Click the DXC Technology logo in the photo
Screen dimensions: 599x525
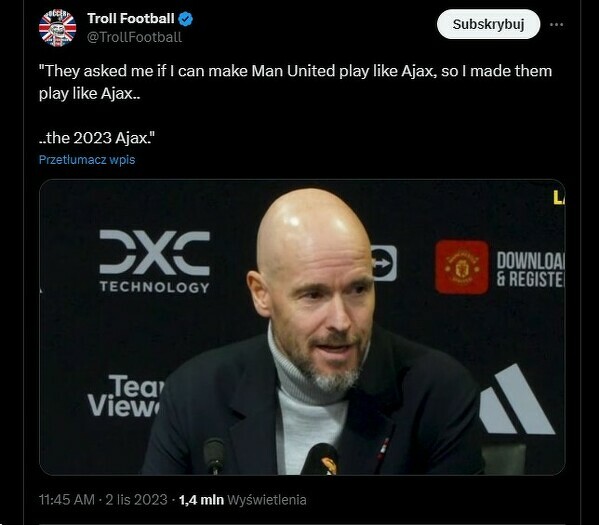pos(155,261)
